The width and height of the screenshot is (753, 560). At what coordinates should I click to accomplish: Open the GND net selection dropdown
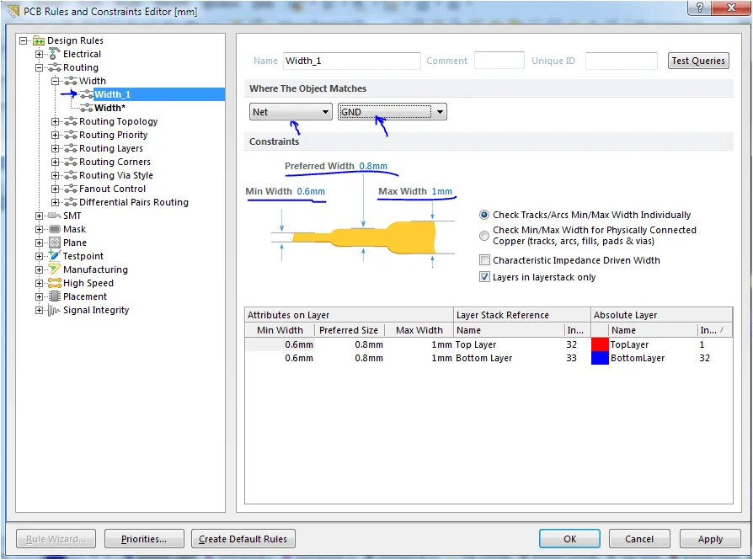pos(393,112)
